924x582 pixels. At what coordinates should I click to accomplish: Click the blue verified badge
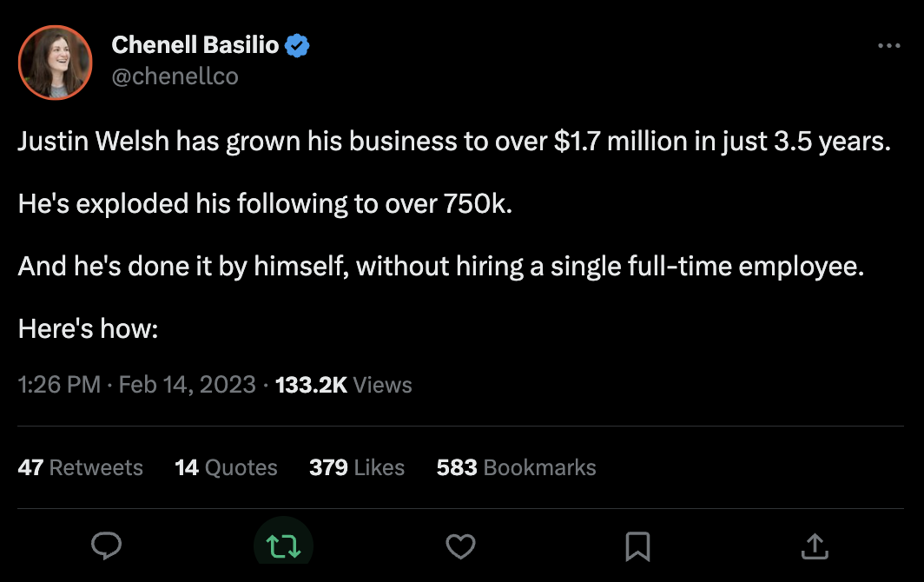coord(298,46)
